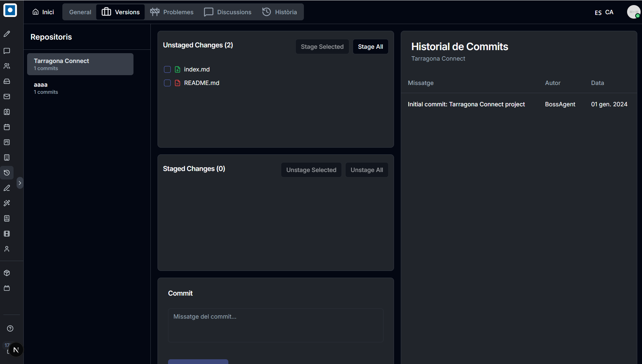Open the users group icon in sidebar
The image size is (642, 364).
click(x=7, y=66)
